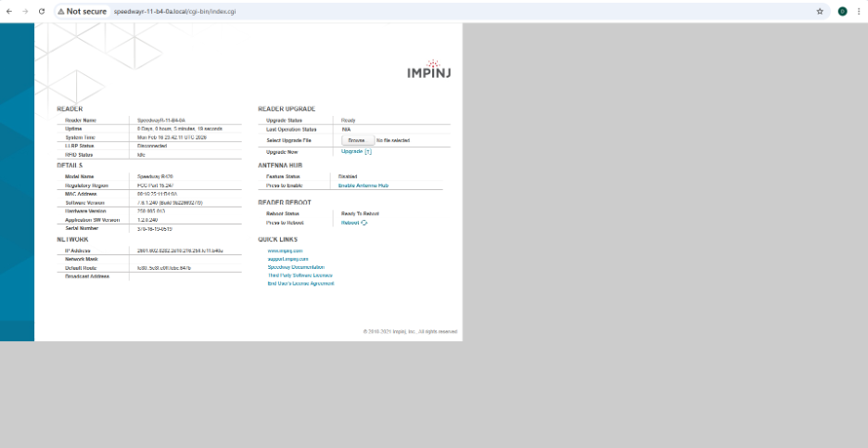The image size is (868, 448).
Task: Click the circular arrow icon beside Reboot
Action: tap(364, 223)
